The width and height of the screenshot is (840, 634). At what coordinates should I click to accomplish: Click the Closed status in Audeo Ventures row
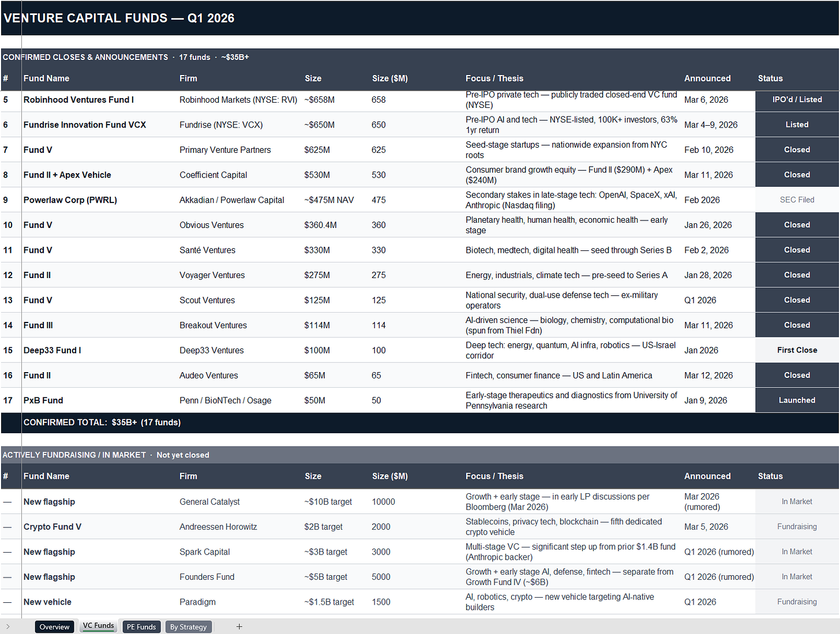click(x=797, y=375)
